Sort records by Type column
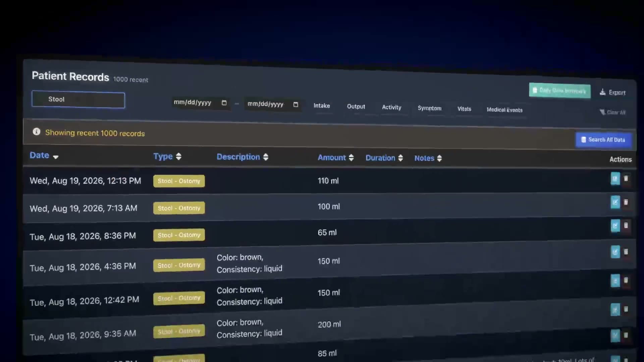The height and width of the screenshot is (362, 644). tap(167, 156)
